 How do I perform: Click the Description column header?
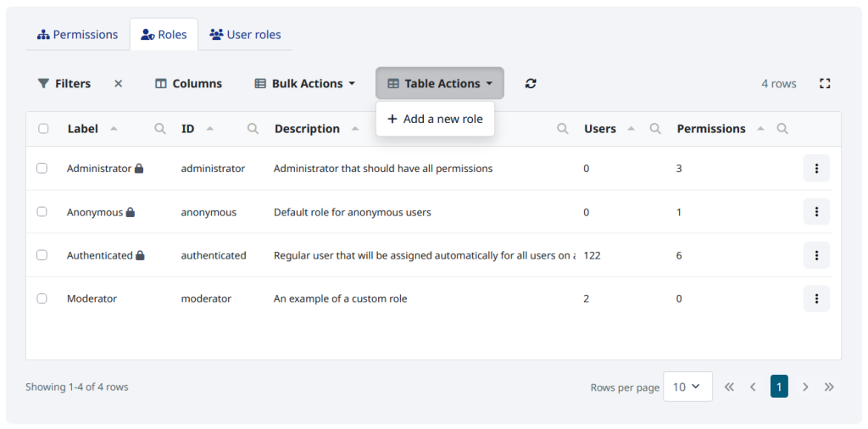coord(307,128)
